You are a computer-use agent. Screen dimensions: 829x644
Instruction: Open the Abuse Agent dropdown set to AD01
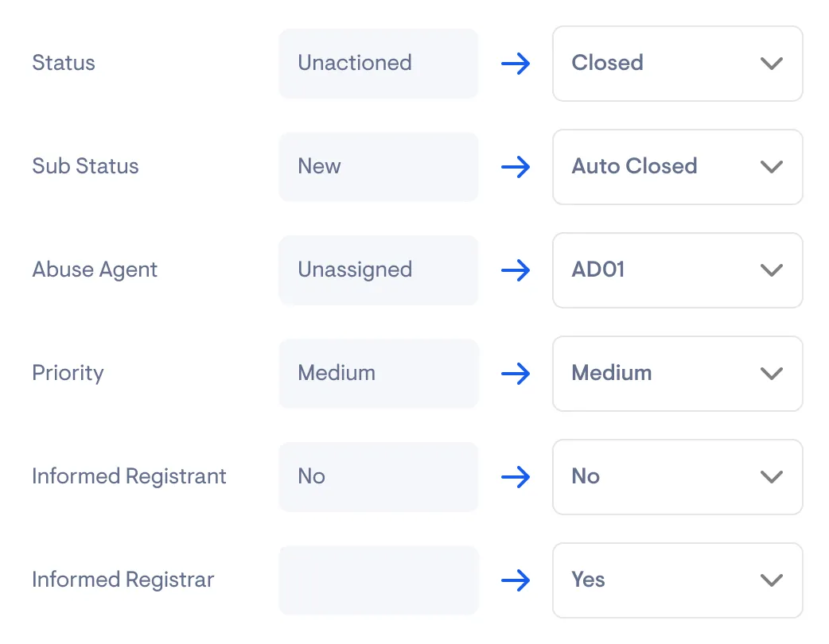click(x=677, y=270)
